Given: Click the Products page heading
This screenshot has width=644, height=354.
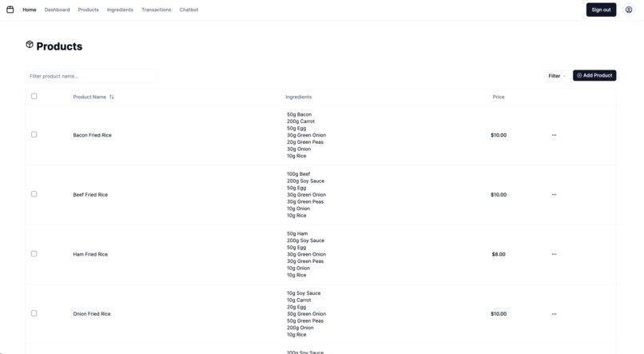Looking at the screenshot, I should click(59, 46).
